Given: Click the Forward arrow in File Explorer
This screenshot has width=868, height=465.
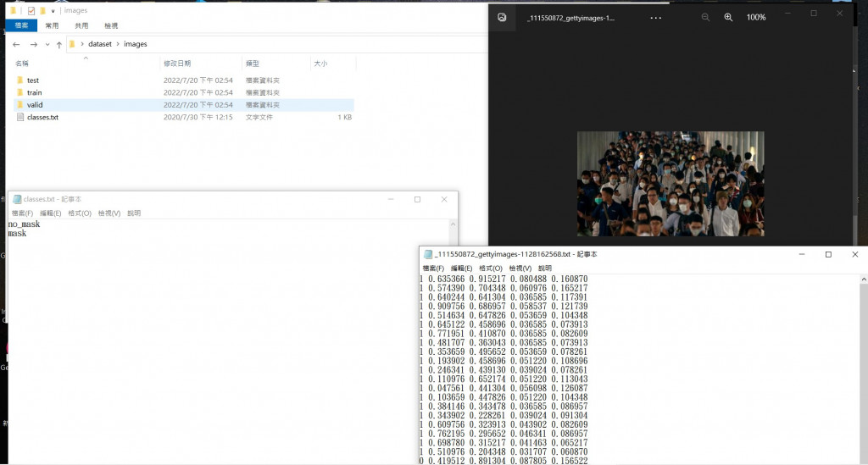Looking at the screenshot, I should coord(34,44).
